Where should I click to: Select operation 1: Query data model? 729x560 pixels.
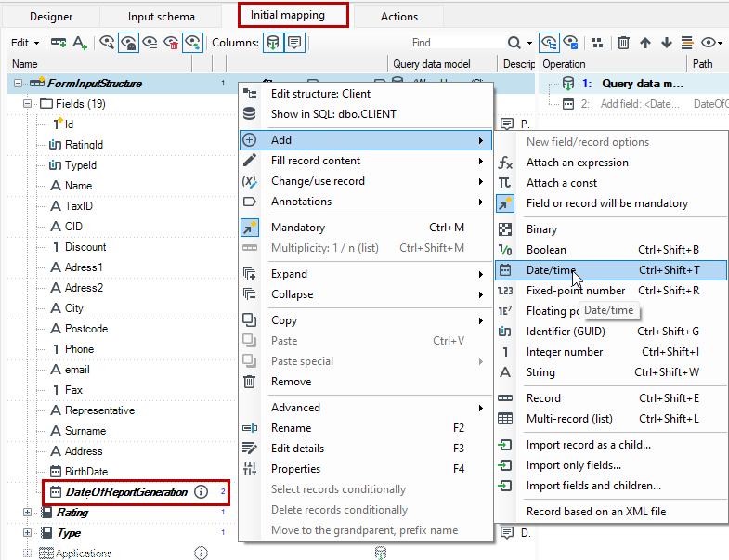tap(633, 84)
